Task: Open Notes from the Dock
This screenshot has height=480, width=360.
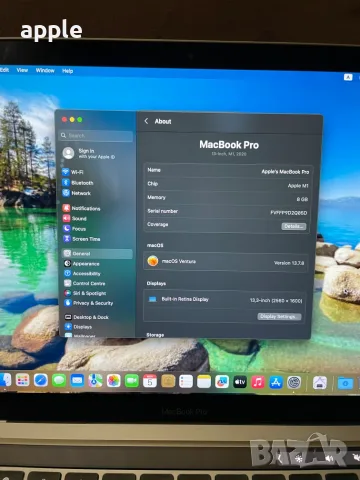Action: tap(204, 382)
